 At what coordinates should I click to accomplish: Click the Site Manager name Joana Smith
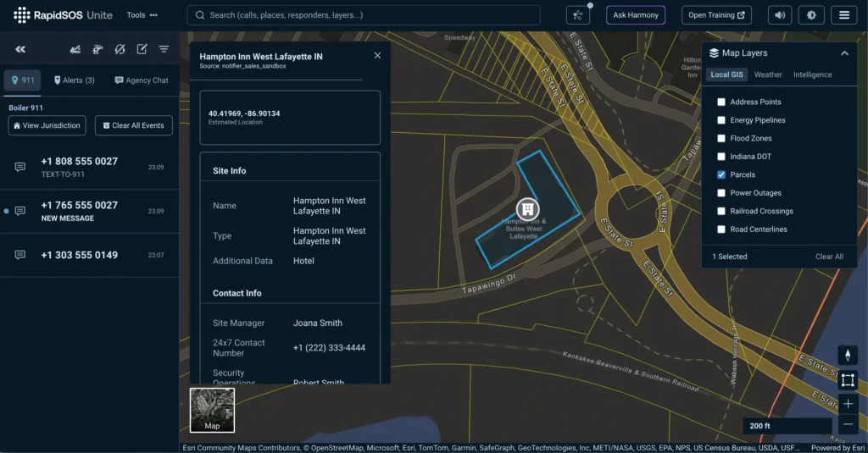318,323
